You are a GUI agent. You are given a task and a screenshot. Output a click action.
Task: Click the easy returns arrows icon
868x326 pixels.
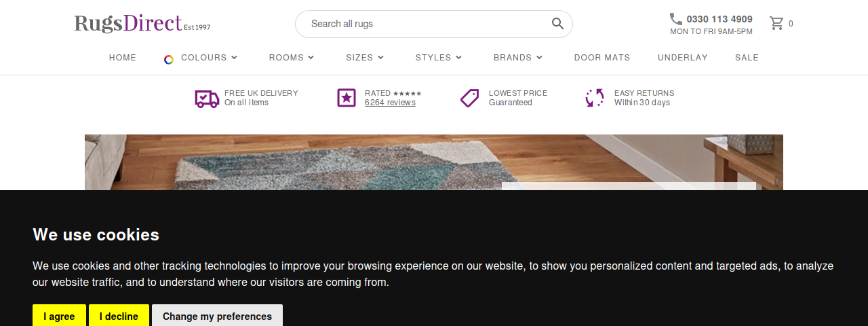[x=595, y=98]
